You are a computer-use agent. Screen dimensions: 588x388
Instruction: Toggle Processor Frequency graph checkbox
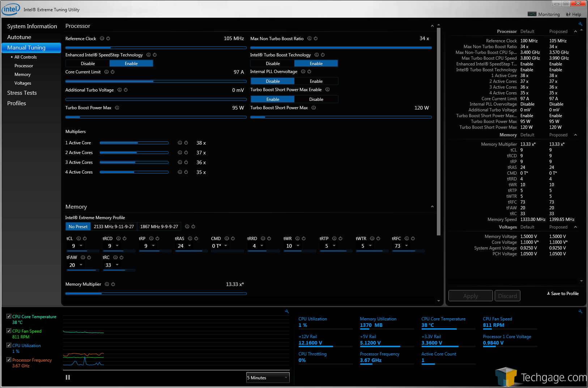(x=9, y=360)
